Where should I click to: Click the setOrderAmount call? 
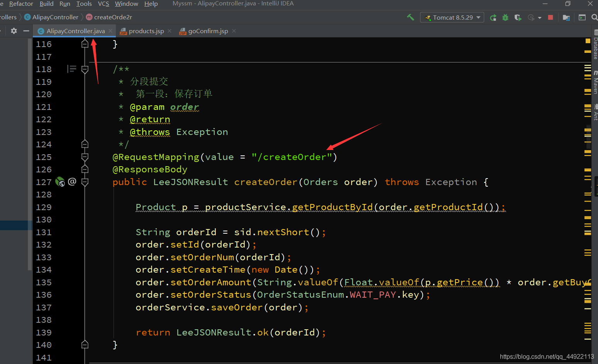[x=211, y=282]
